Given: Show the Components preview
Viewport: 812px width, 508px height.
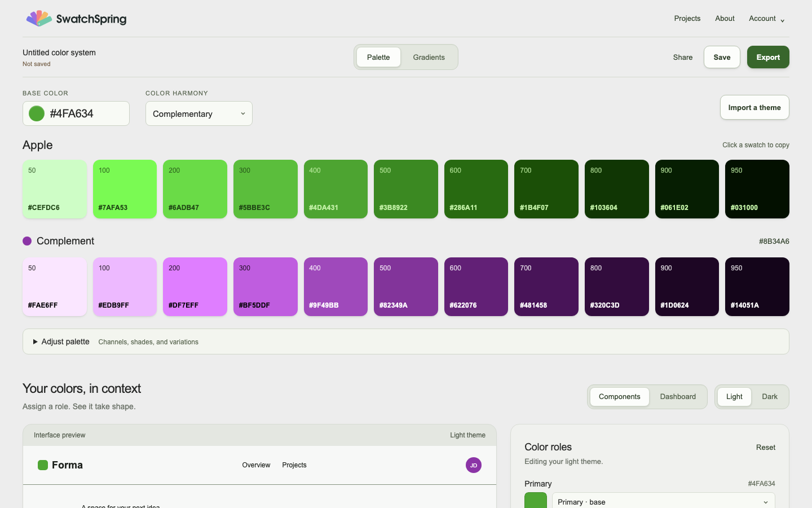Looking at the screenshot, I should tap(619, 397).
